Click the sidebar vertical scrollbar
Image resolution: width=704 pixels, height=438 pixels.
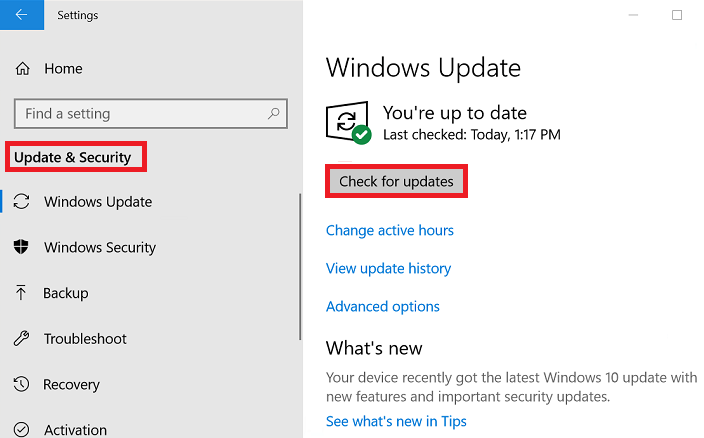[x=299, y=267]
